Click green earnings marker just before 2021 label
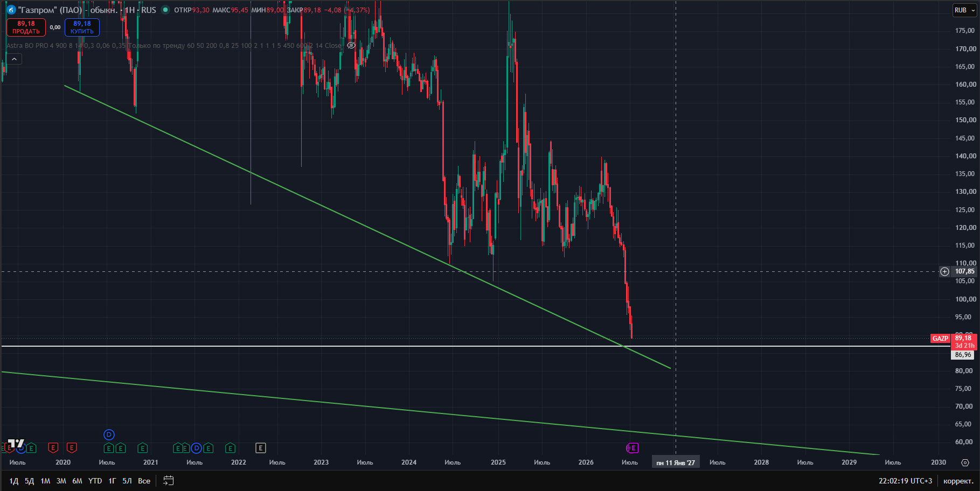Image resolution: width=980 pixels, height=491 pixels. (143, 448)
